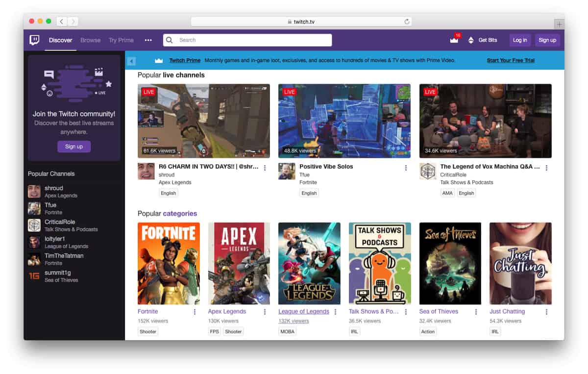Open a new browser tab

[x=559, y=24]
